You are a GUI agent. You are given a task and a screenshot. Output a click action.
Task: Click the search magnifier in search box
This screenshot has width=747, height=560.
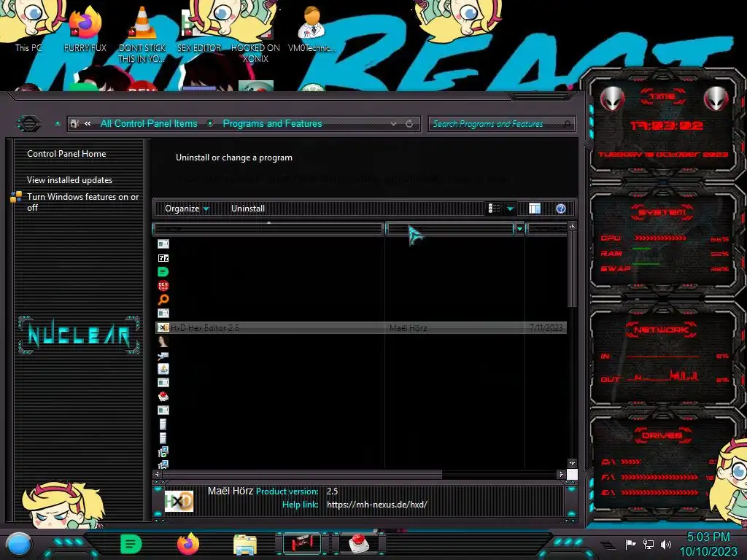567,124
